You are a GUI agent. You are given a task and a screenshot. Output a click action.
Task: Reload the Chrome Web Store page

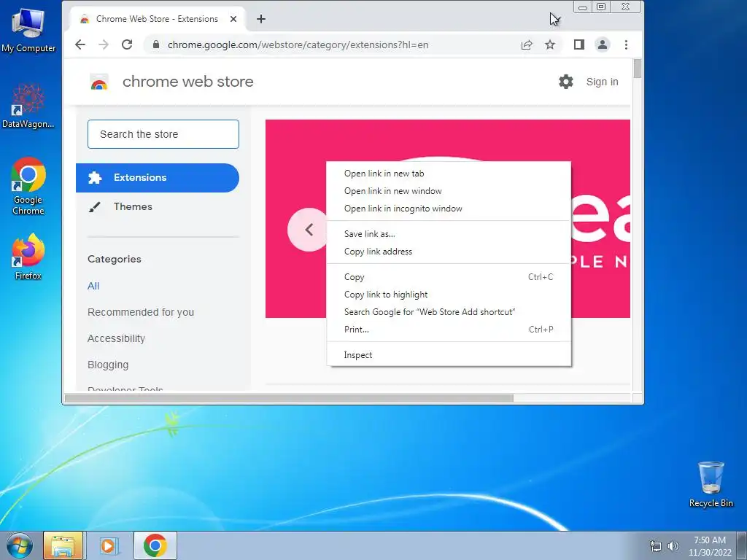(127, 44)
